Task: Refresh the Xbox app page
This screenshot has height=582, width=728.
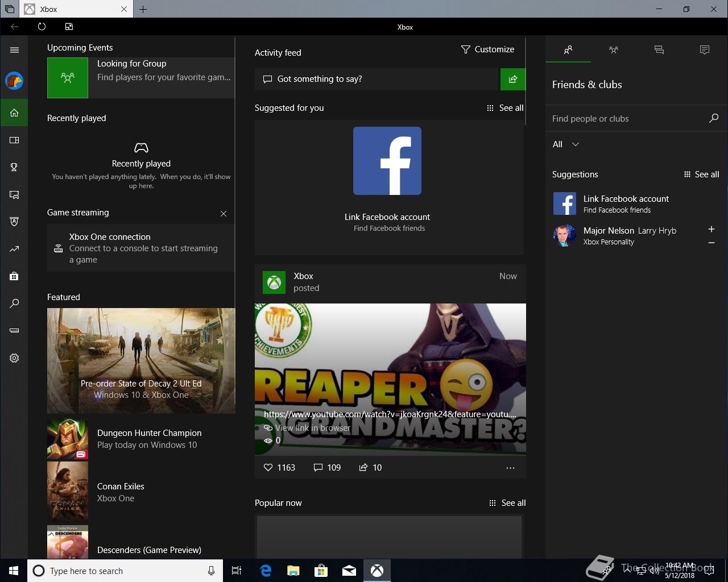Action: [x=42, y=27]
